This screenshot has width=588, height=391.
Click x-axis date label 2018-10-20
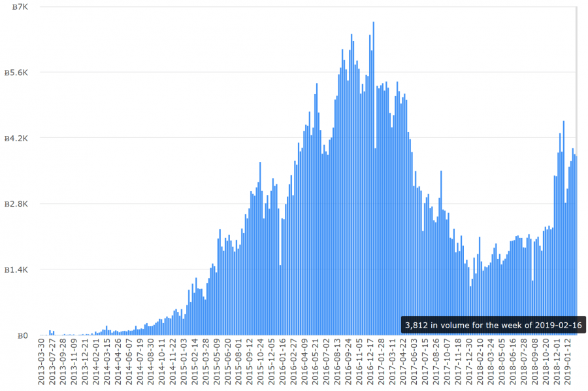pos(546,362)
